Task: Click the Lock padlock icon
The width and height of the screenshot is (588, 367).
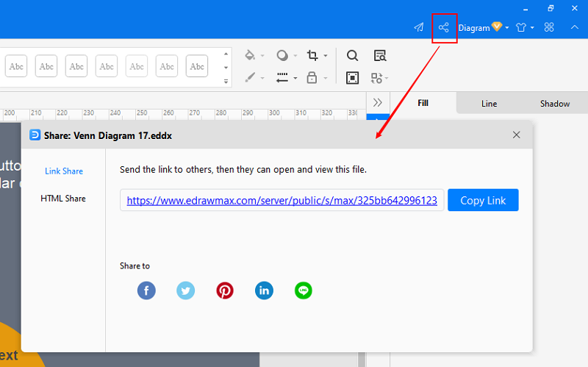Action: (x=312, y=78)
